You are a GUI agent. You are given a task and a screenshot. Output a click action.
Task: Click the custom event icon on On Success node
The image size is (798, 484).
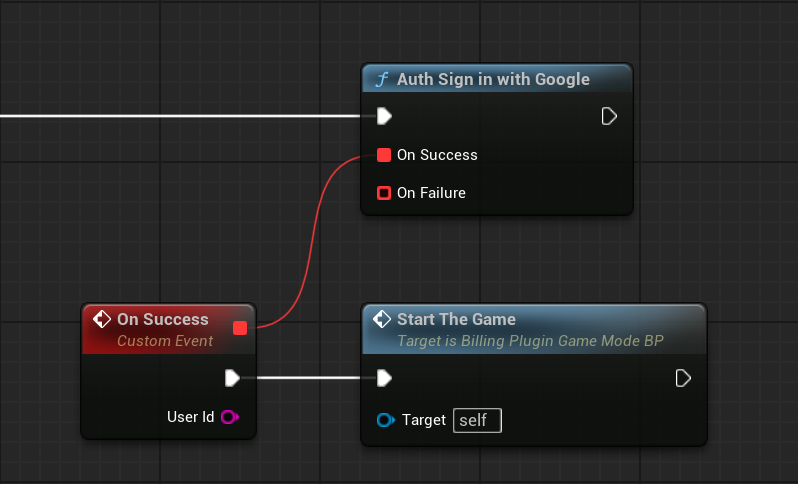click(x=101, y=319)
